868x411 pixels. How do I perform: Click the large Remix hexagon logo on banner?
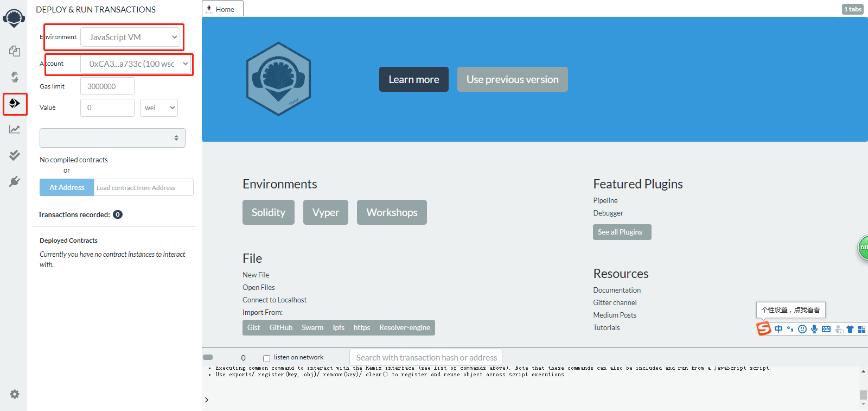(278, 79)
